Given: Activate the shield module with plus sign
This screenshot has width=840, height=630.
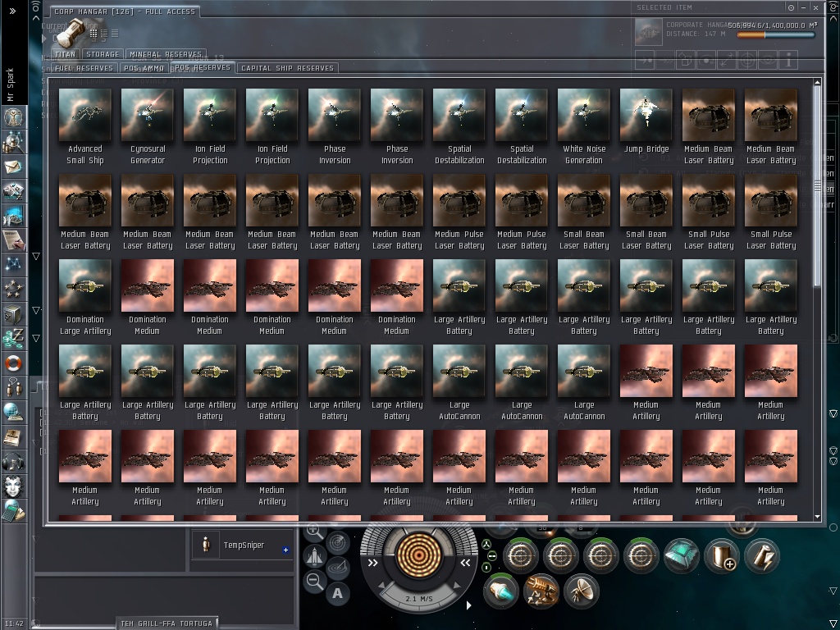Looking at the screenshot, I should pyautogui.click(x=722, y=556).
